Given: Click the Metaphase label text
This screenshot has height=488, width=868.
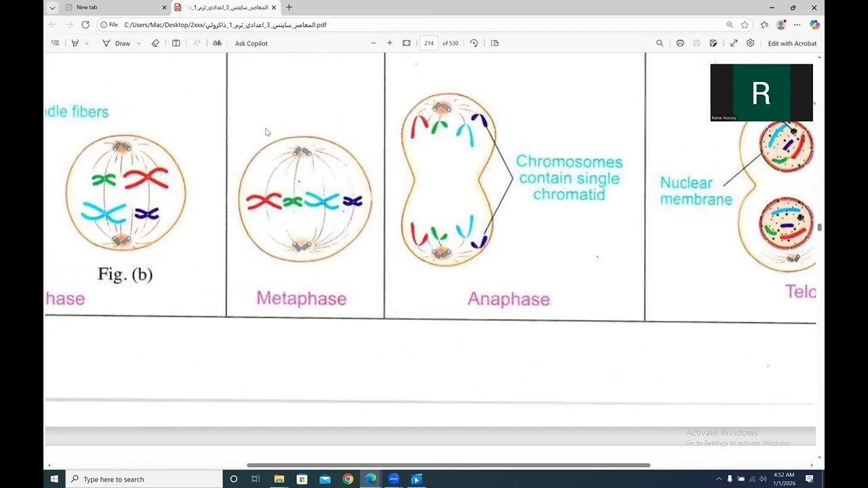Looking at the screenshot, I should (x=301, y=298).
